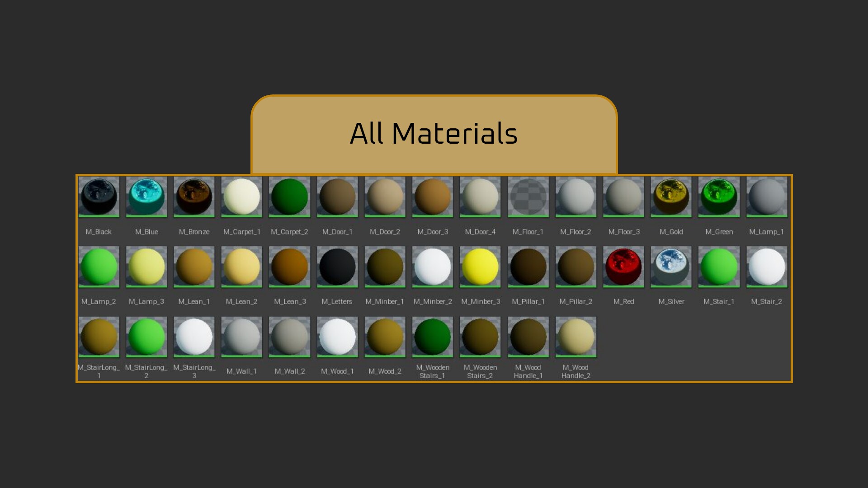Open the M_Gold material thumbnail
Viewport: 868px width, 488px height.
point(671,197)
